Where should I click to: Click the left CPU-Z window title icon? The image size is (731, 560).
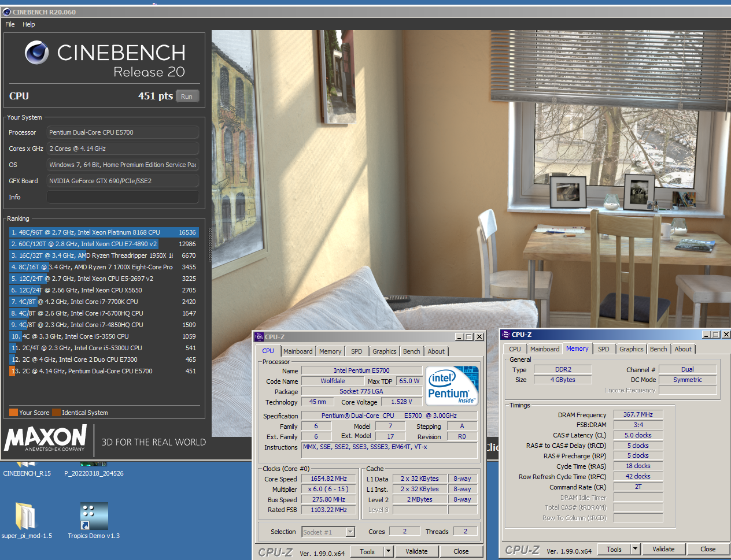pos(259,336)
